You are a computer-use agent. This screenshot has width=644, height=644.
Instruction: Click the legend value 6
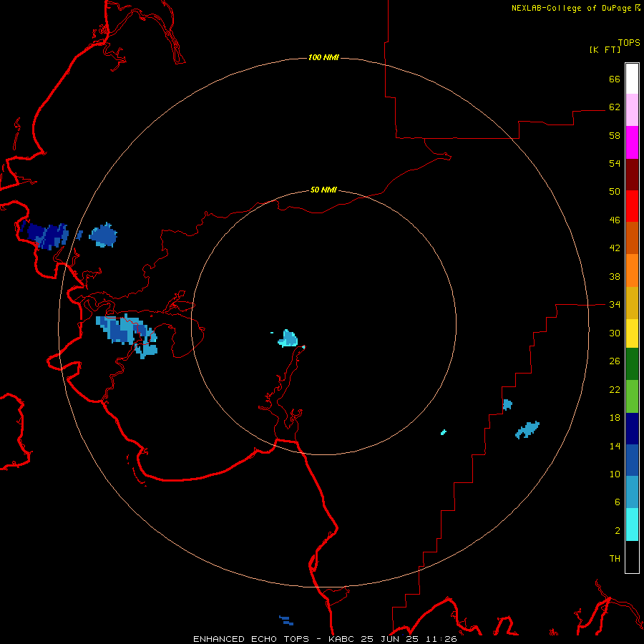click(x=618, y=502)
